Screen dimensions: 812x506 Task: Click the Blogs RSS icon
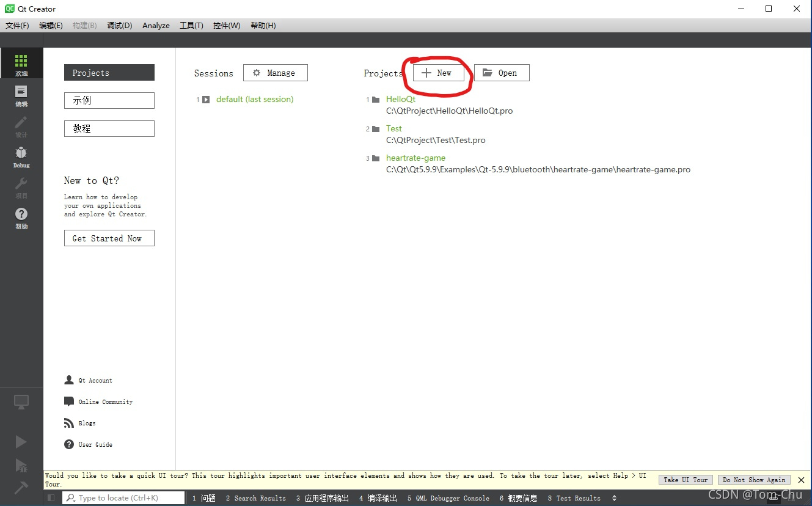point(69,423)
